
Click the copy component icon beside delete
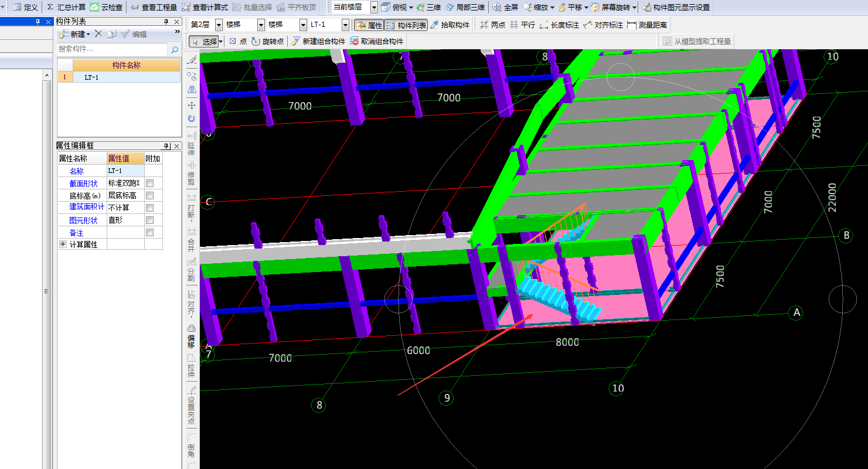112,34
